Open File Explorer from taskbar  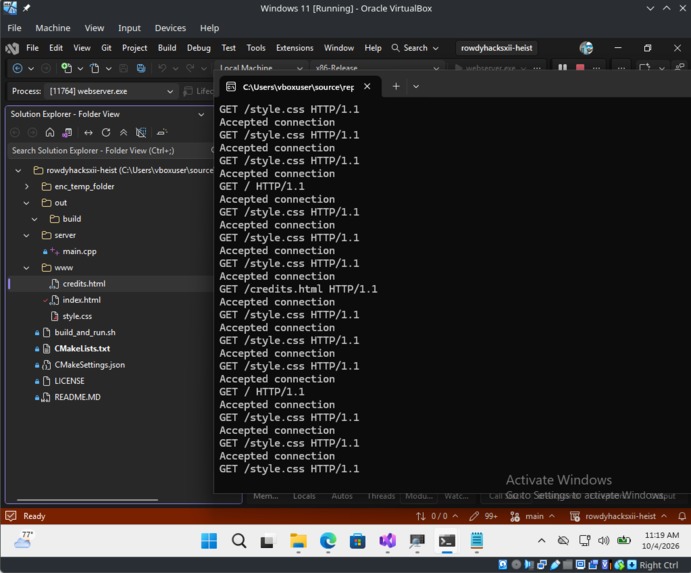pos(298,541)
